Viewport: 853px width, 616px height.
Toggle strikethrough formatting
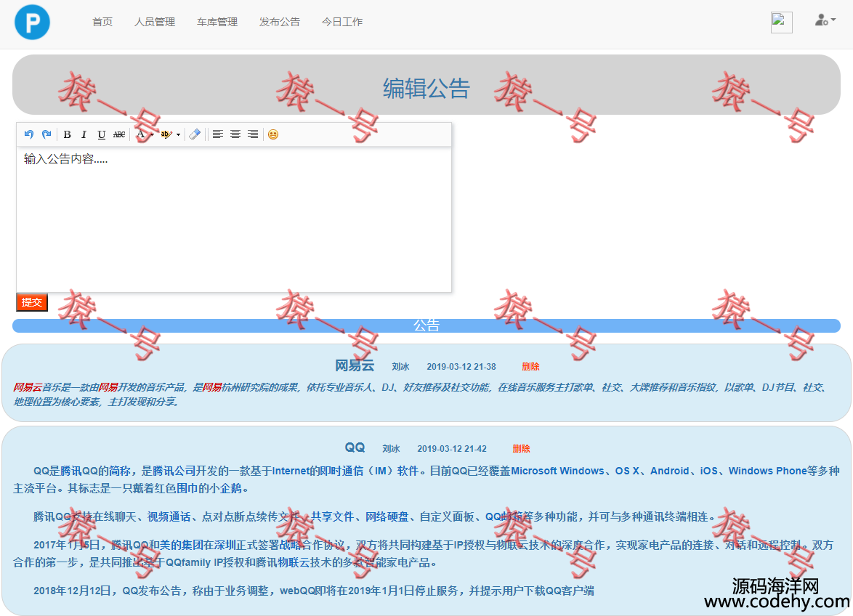coord(119,134)
